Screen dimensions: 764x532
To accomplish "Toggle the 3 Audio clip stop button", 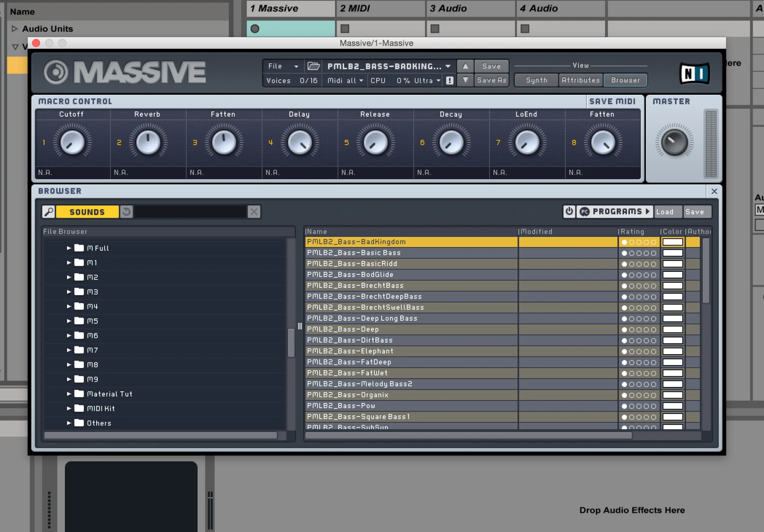I will coord(435,29).
